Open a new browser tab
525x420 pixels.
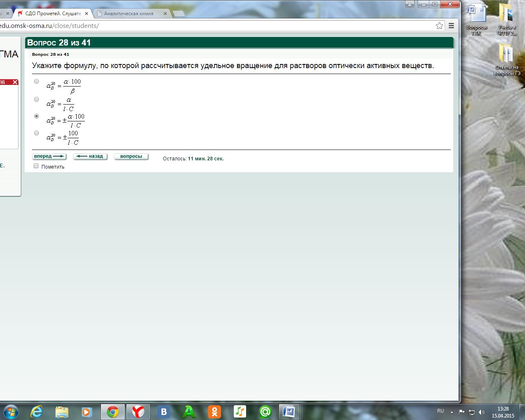point(179,14)
